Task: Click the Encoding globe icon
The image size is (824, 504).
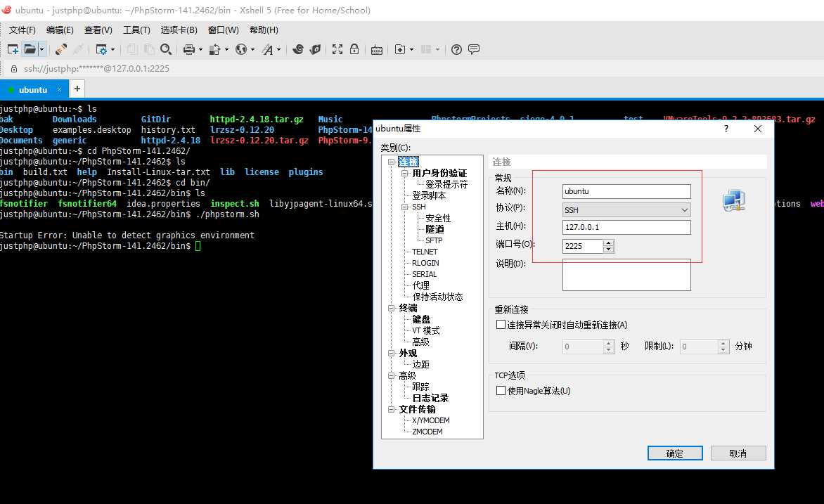Action: 241,49
